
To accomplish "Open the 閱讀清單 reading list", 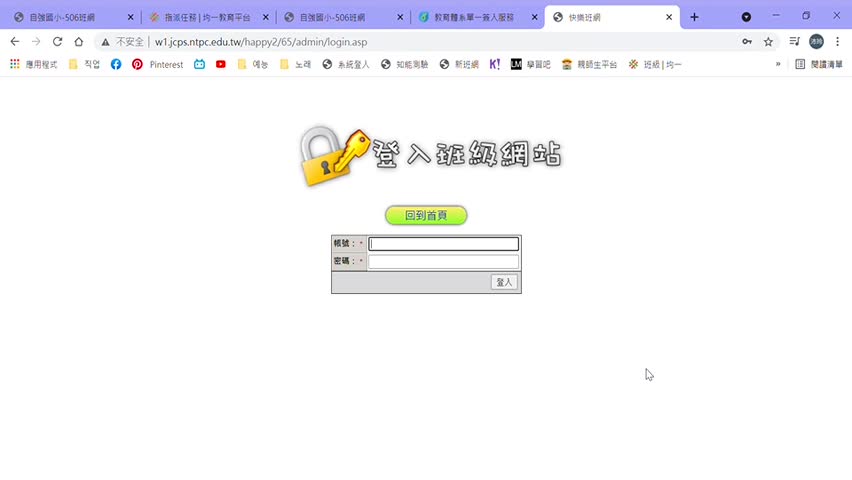I will point(819,64).
